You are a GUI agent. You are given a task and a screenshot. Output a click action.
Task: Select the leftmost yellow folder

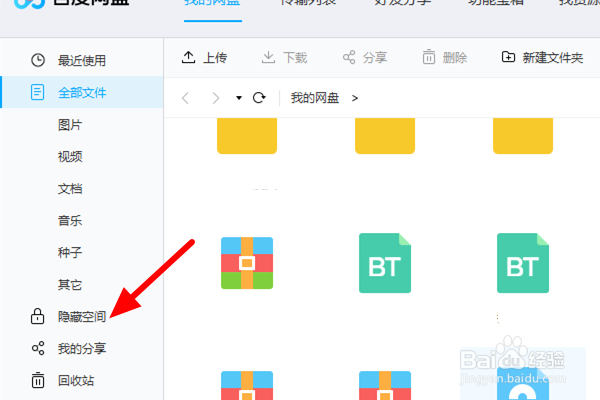pyautogui.click(x=247, y=136)
